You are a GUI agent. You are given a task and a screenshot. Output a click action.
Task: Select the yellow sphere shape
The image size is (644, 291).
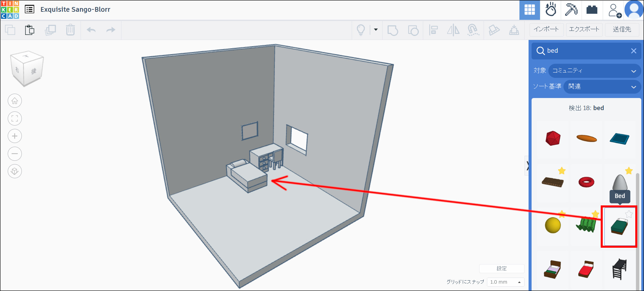click(x=553, y=225)
